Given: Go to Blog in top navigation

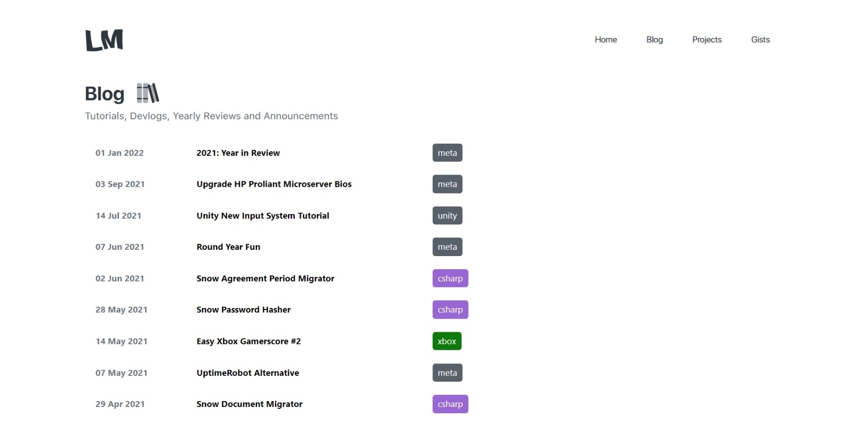Looking at the screenshot, I should pyautogui.click(x=654, y=40).
